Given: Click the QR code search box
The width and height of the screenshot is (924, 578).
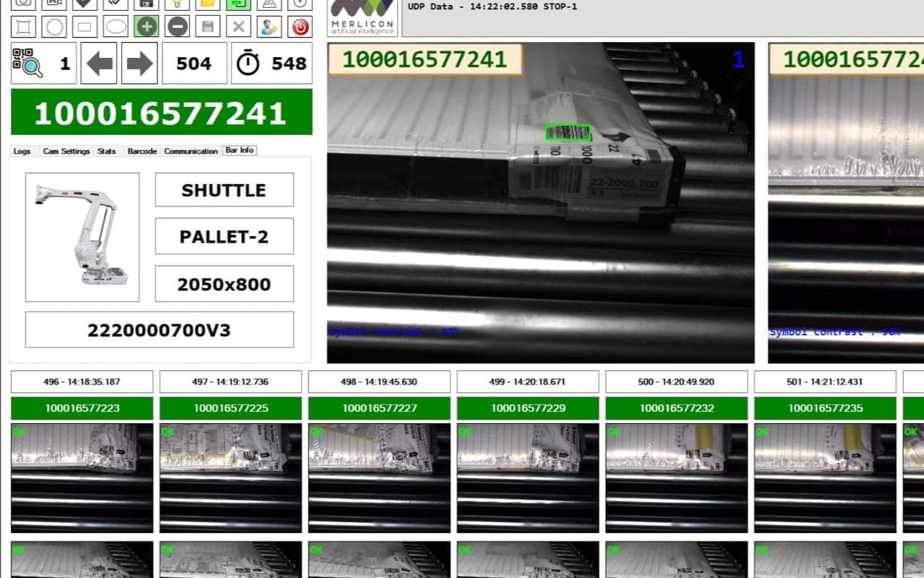Looking at the screenshot, I should coord(43,64).
